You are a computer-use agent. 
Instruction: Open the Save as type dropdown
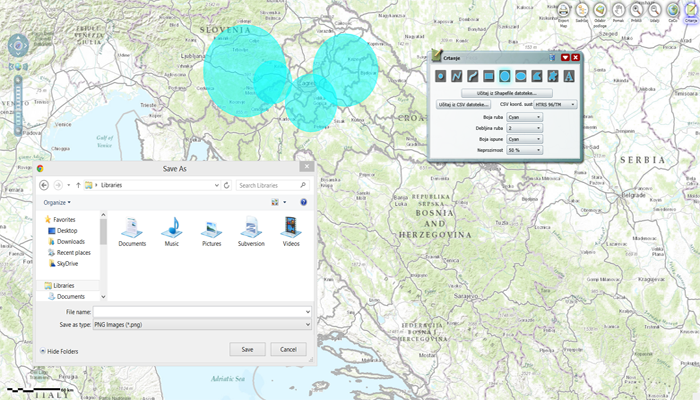200,324
